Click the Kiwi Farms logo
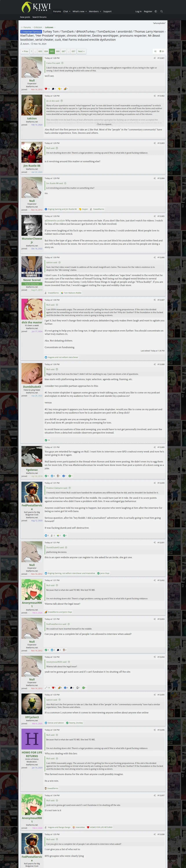The width and height of the screenshot is (186, 868). (36, 7)
